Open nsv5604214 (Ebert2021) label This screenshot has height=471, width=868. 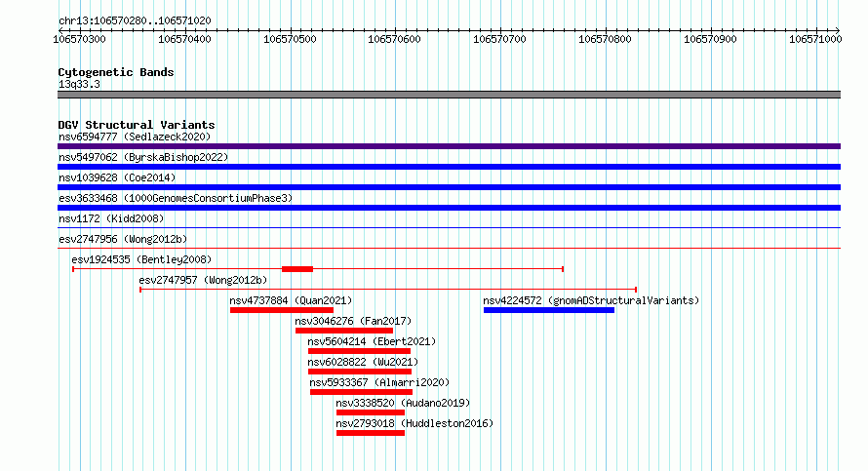(372, 341)
